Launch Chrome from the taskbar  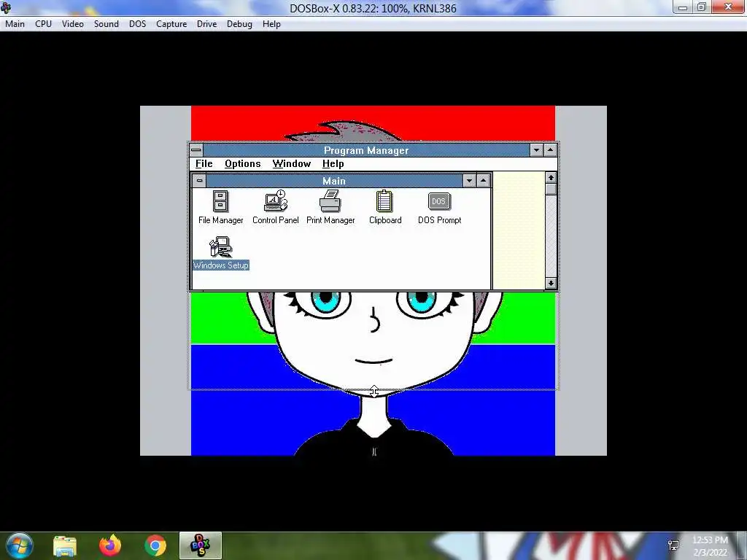coord(155,545)
